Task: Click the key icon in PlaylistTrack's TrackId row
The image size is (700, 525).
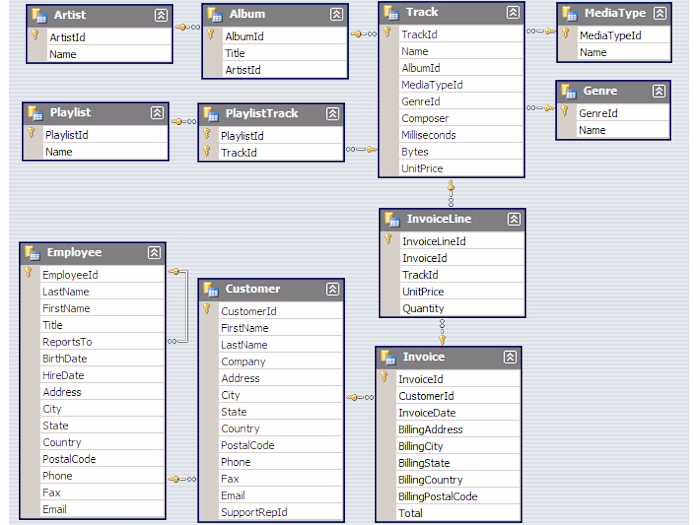Action: (207, 152)
